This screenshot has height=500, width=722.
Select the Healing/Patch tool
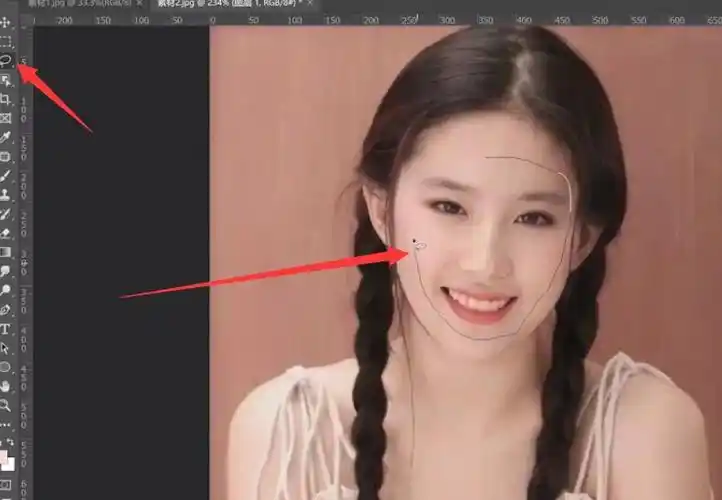(6, 157)
